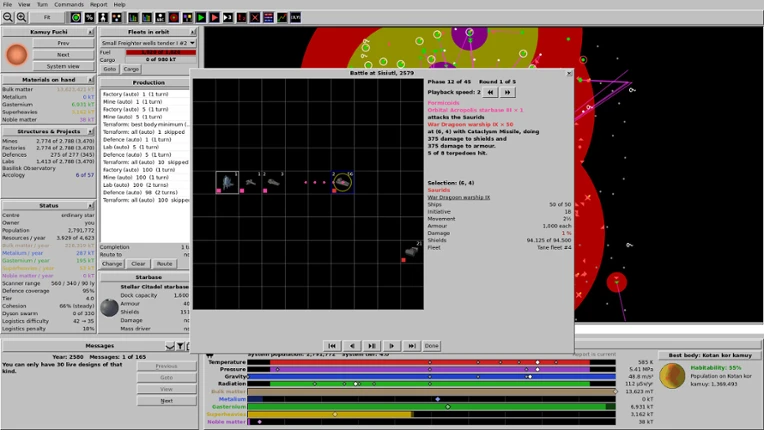Select the white-framed starbase token on battle grid

(x=227, y=183)
